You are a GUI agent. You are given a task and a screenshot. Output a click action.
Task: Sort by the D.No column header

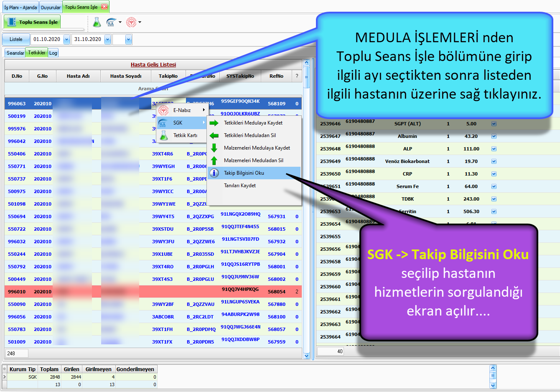[x=17, y=76]
